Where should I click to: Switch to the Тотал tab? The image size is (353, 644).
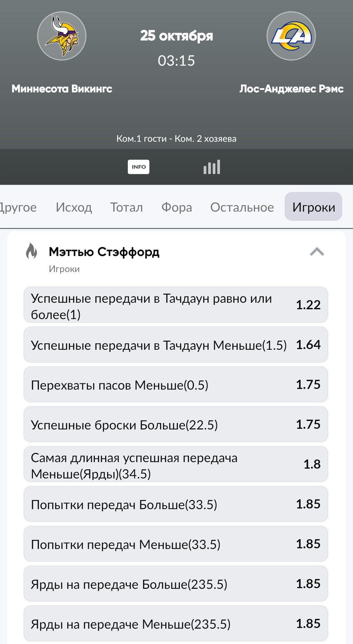(126, 207)
